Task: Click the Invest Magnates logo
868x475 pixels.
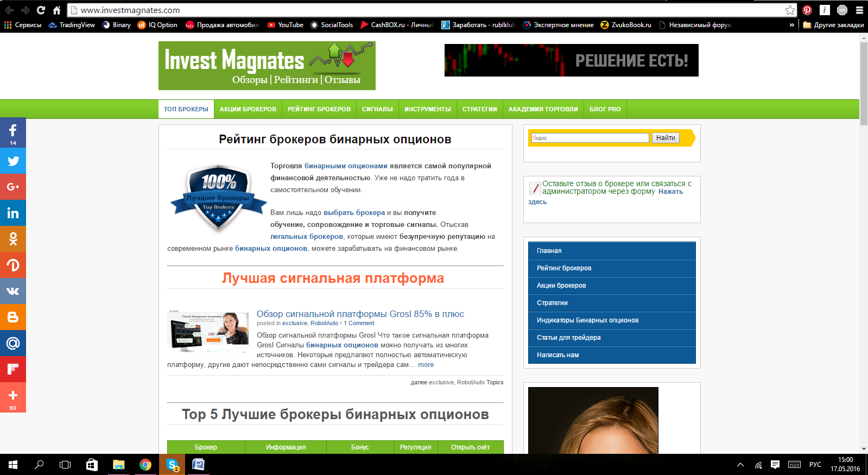Action: [x=267, y=66]
